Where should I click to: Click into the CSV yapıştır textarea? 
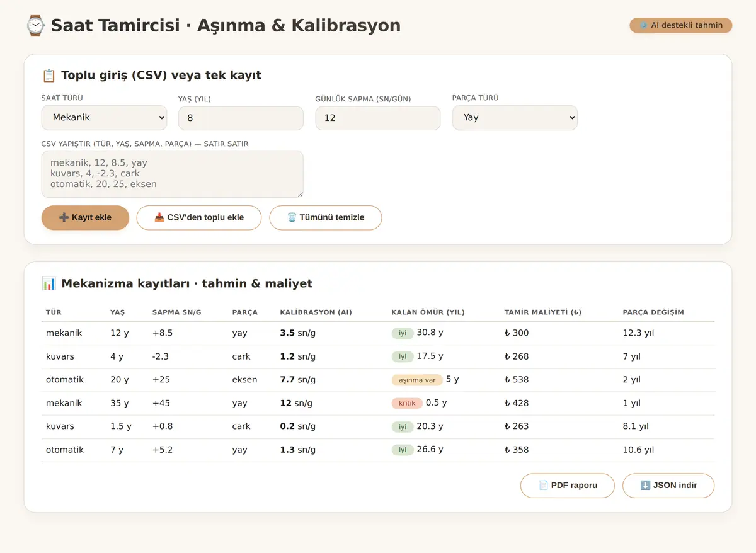pos(172,174)
